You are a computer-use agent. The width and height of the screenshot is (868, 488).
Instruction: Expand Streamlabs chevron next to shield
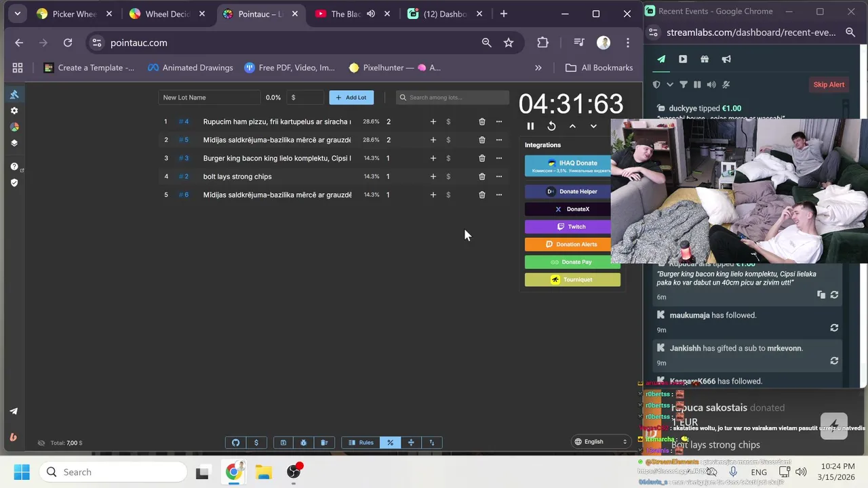point(670,85)
